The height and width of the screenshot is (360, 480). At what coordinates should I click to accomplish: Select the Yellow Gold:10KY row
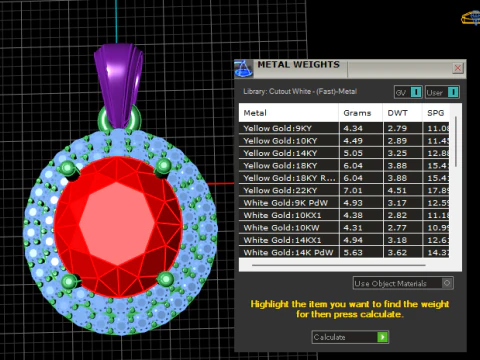coord(344,141)
